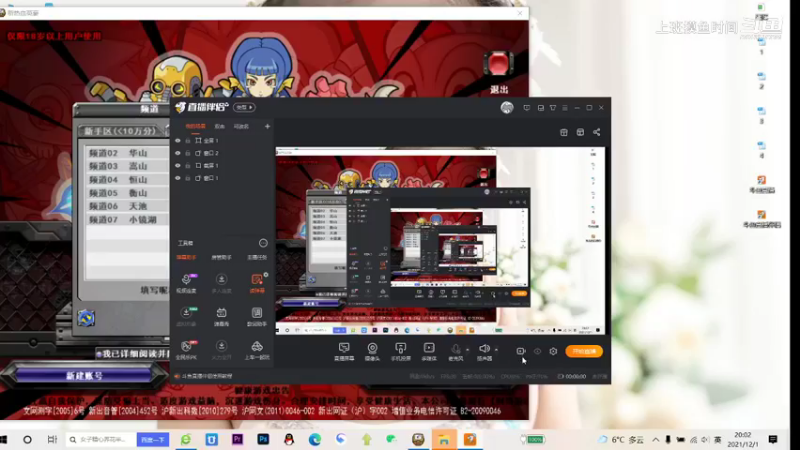This screenshot has width=800, height=450.
Task: Mute the speaker in the streaming app
Action: click(484, 352)
